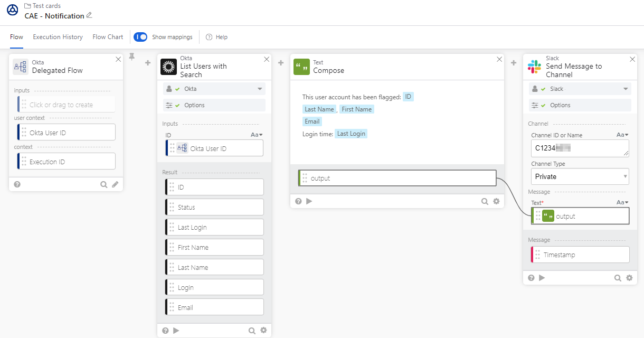Click the play icon on Slack card
This screenshot has width=644, height=338.
coord(542,278)
